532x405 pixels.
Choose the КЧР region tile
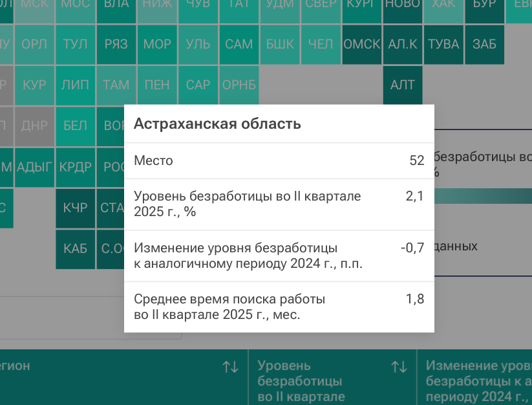click(76, 208)
